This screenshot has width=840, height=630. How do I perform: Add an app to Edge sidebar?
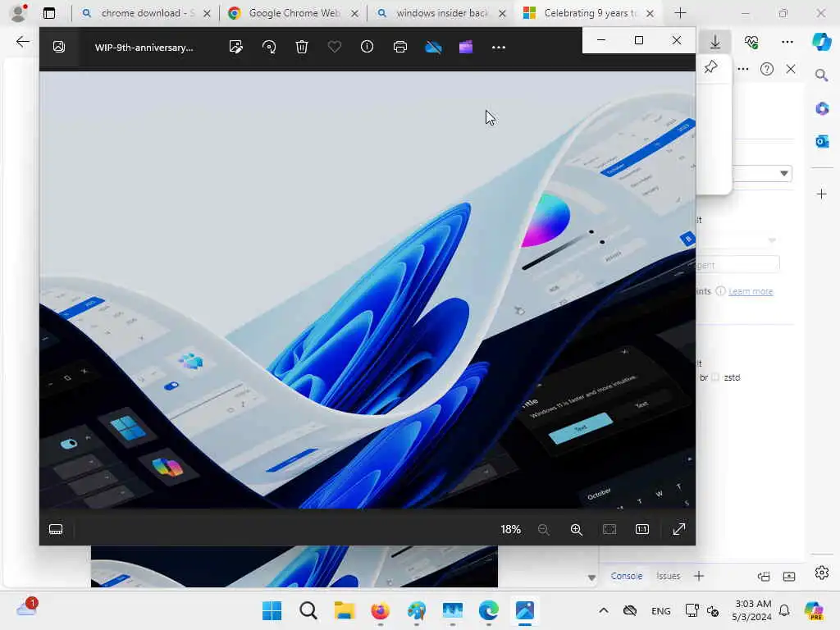[822, 194]
